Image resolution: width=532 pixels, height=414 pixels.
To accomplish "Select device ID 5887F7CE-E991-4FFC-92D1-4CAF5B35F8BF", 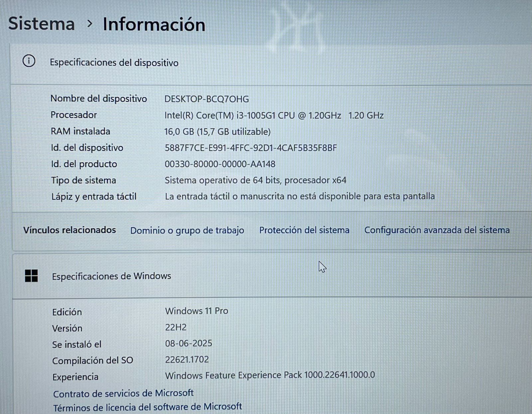I will click(251, 148).
